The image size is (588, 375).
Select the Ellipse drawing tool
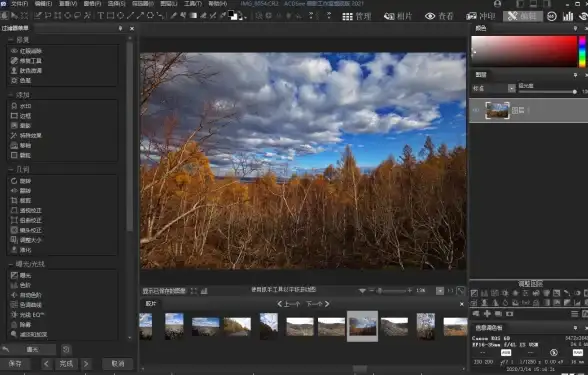[x=120, y=16]
